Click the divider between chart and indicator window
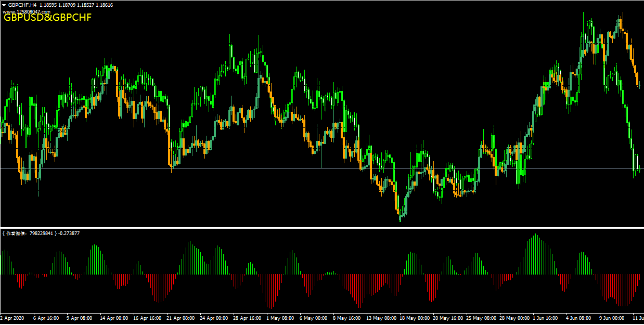The height and width of the screenshot is (325, 644). pyautogui.click(x=322, y=228)
